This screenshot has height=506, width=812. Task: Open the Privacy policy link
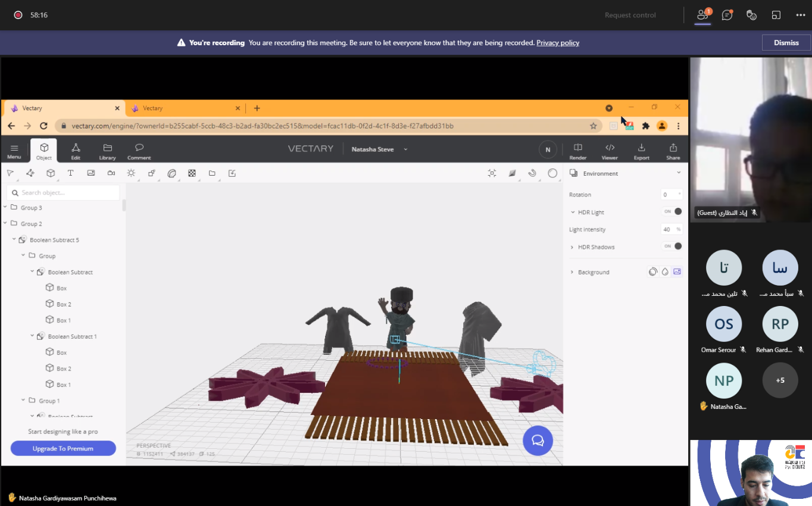[x=558, y=43]
